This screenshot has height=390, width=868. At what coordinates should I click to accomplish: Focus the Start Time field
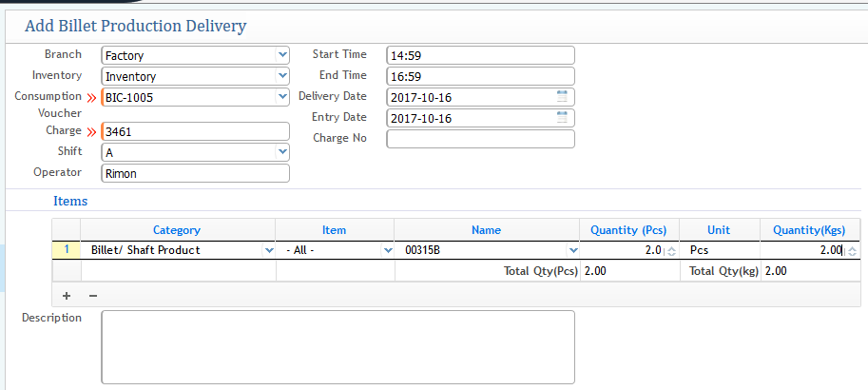click(480, 55)
